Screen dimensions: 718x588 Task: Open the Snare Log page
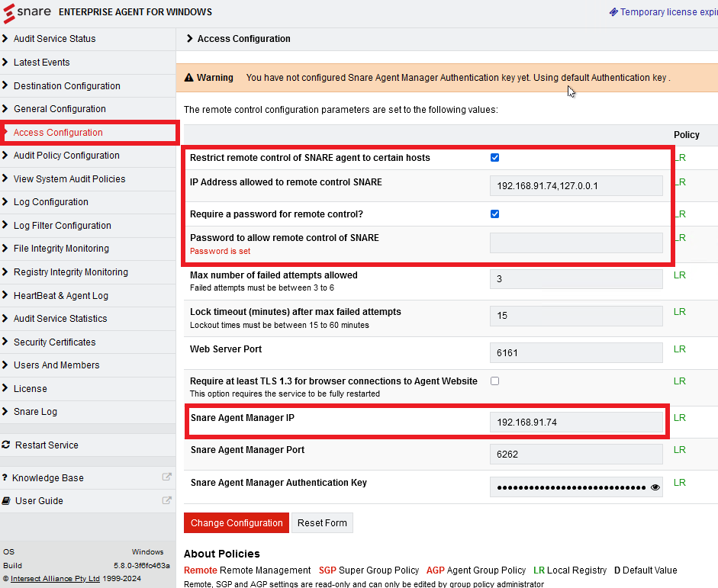click(35, 411)
